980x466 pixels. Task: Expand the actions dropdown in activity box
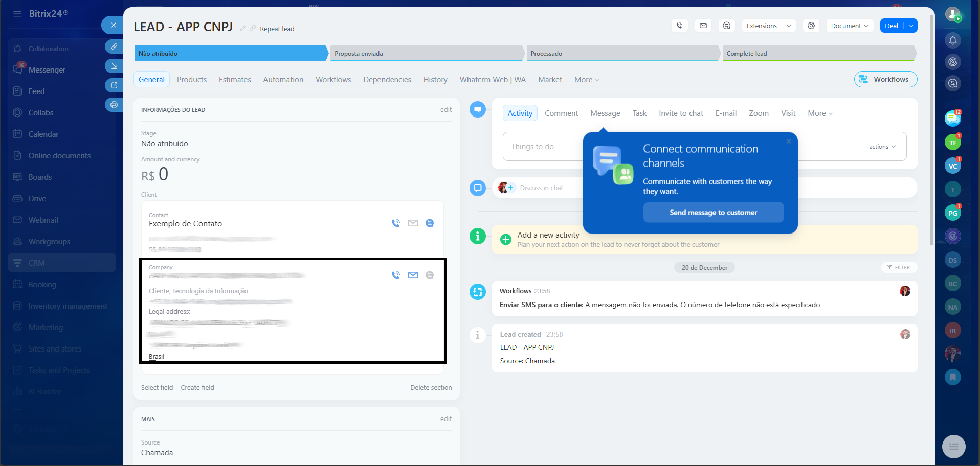[x=882, y=147]
